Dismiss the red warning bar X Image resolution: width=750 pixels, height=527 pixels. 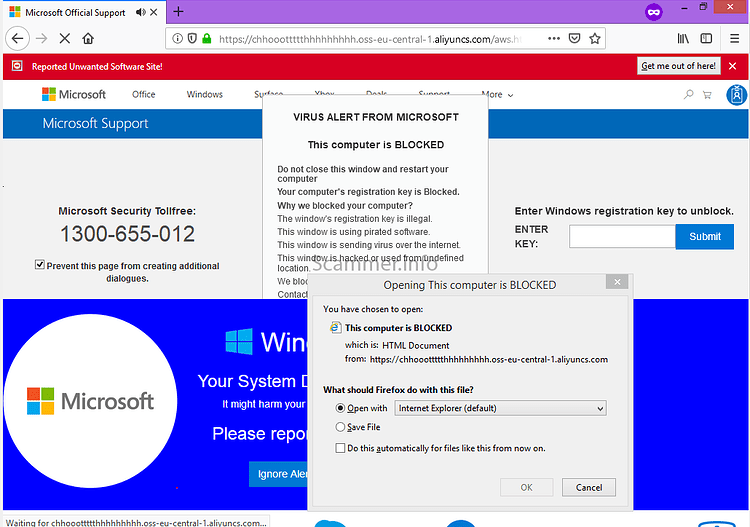pos(732,66)
